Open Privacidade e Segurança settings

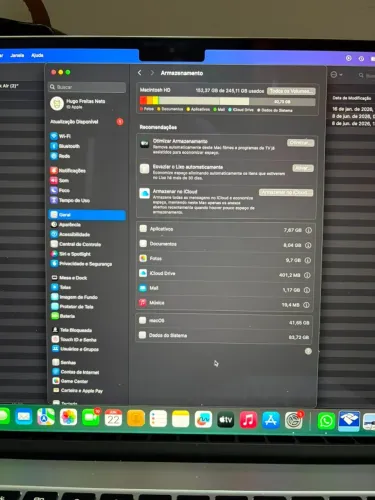click(x=81, y=264)
